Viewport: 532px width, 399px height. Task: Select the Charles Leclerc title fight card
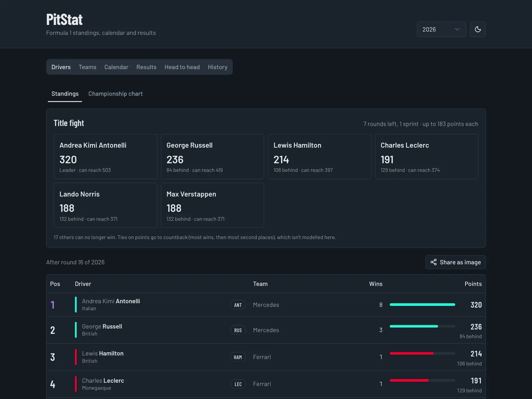tap(427, 157)
